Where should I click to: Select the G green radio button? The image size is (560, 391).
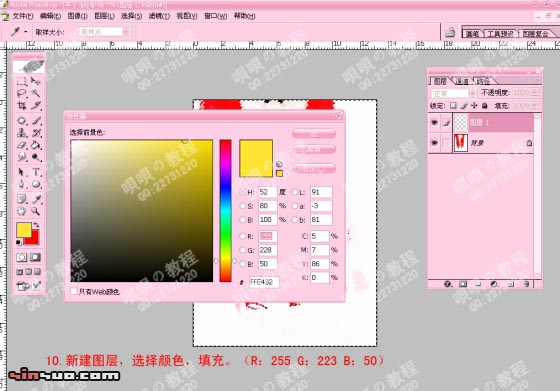tap(242, 250)
